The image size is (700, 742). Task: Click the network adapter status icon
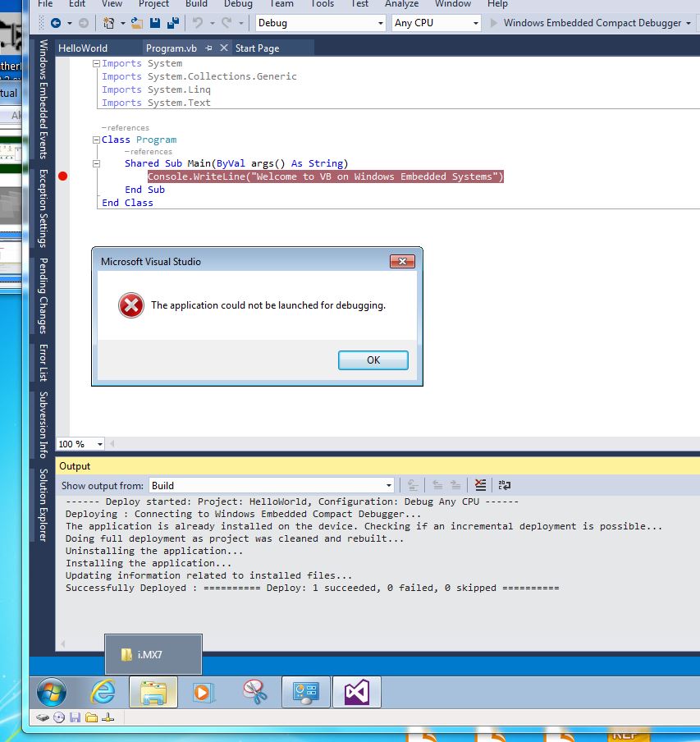coord(108,717)
